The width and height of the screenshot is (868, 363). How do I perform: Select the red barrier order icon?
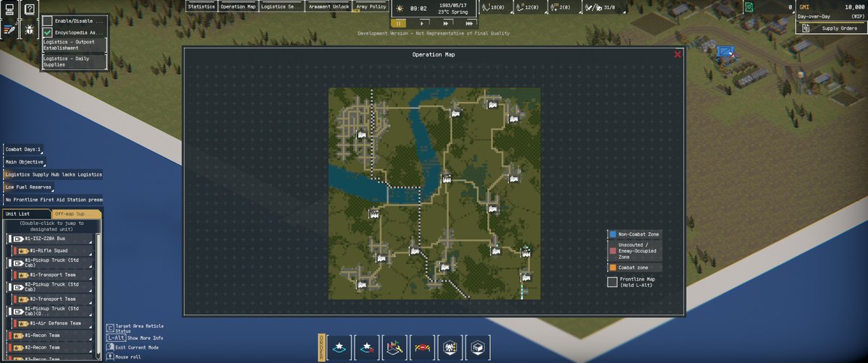tap(422, 348)
